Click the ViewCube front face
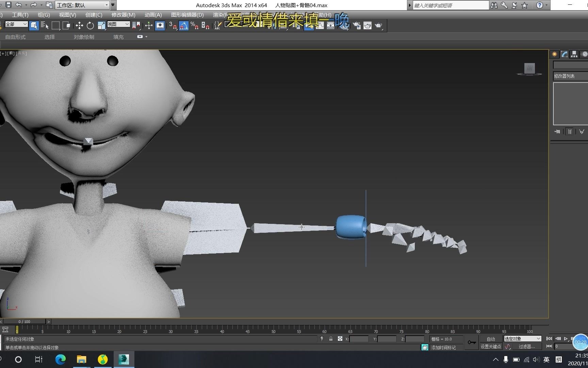This screenshot has height=368, width=588. pos(529,68)
